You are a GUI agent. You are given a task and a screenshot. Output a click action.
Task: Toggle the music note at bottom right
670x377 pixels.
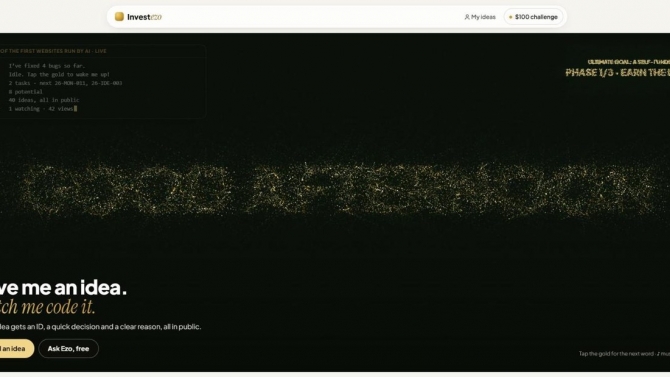pos(658,353)
